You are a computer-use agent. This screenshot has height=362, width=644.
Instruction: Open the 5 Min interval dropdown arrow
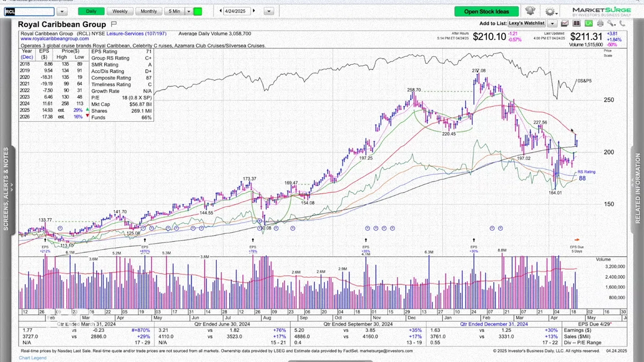coord(188,11)
